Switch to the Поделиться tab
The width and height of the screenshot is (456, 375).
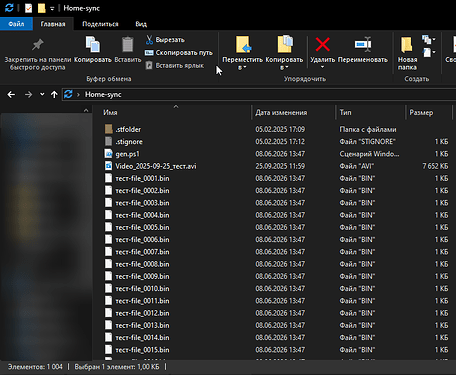pos(100,24)
